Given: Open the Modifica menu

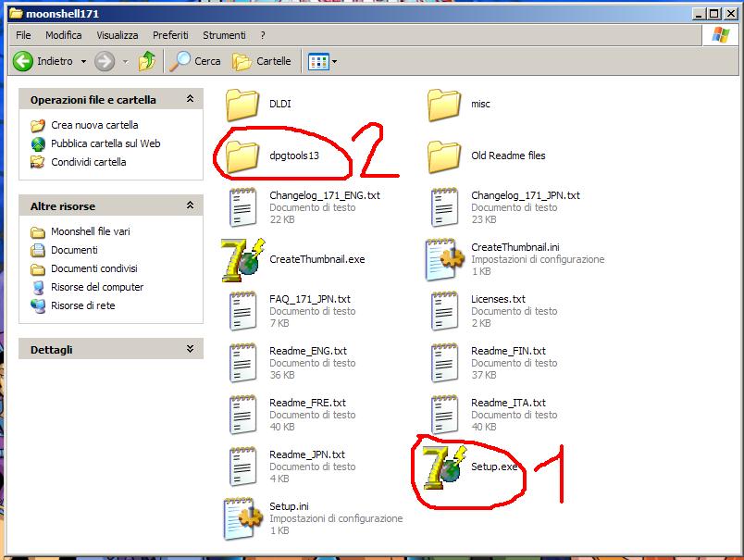Looking at the screenshot, I should pyautogui.click(x=64, y=35).
